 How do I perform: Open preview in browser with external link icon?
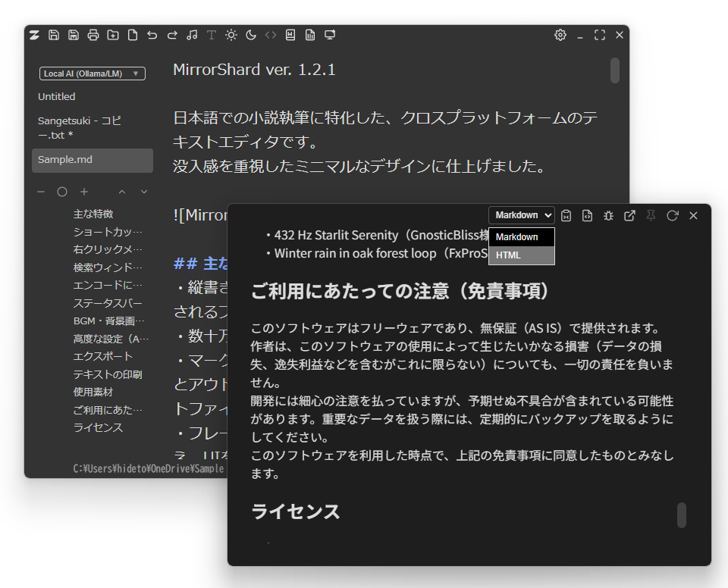(629, 215)
